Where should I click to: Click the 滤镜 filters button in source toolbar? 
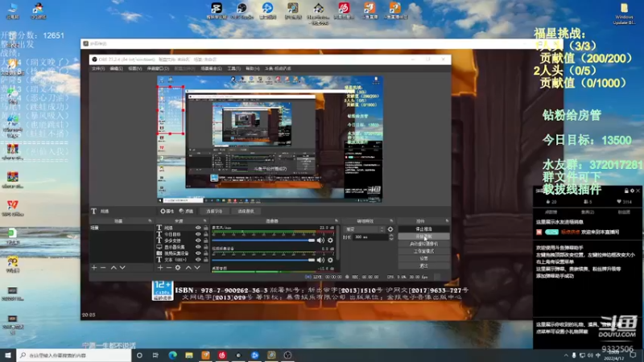click(186, 211)
